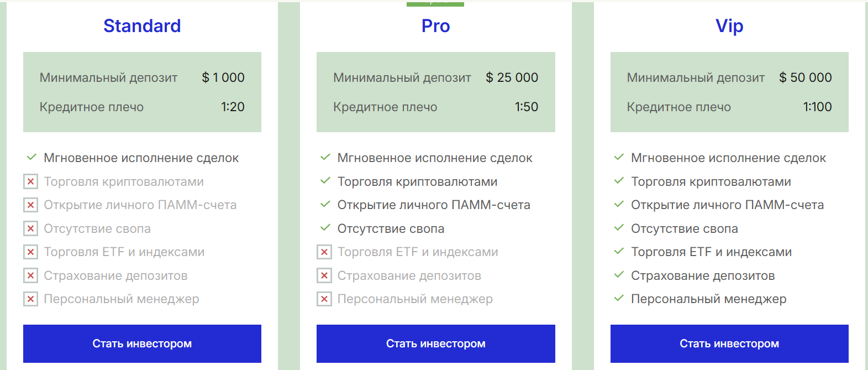The height and width of the screenshot is (370, 868).
Task: Click red X beside Pro Торговля ETF
Action: [x=324, y=252]
